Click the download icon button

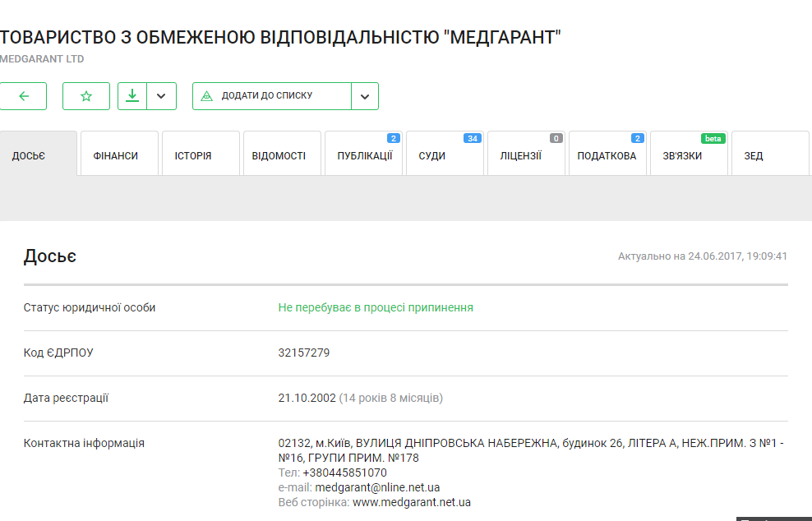pyautogui.click(x=131, y=96)
